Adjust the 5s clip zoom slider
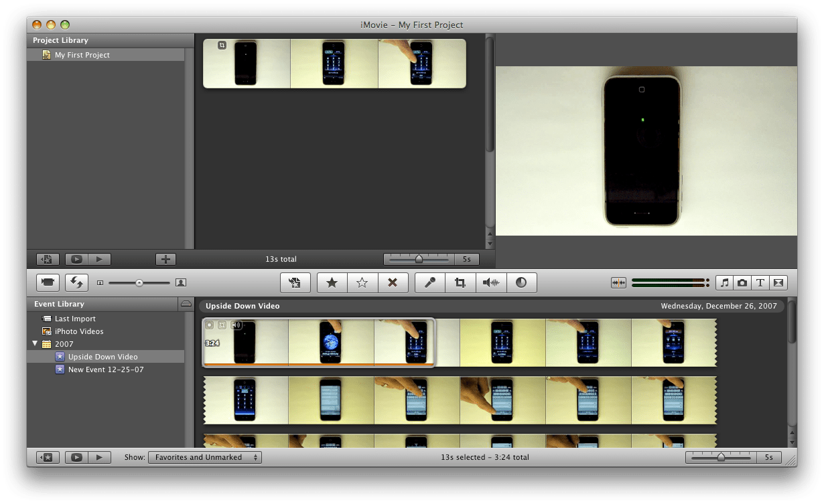This screenshot has height=504, width=824. click(x=720, y=457)
